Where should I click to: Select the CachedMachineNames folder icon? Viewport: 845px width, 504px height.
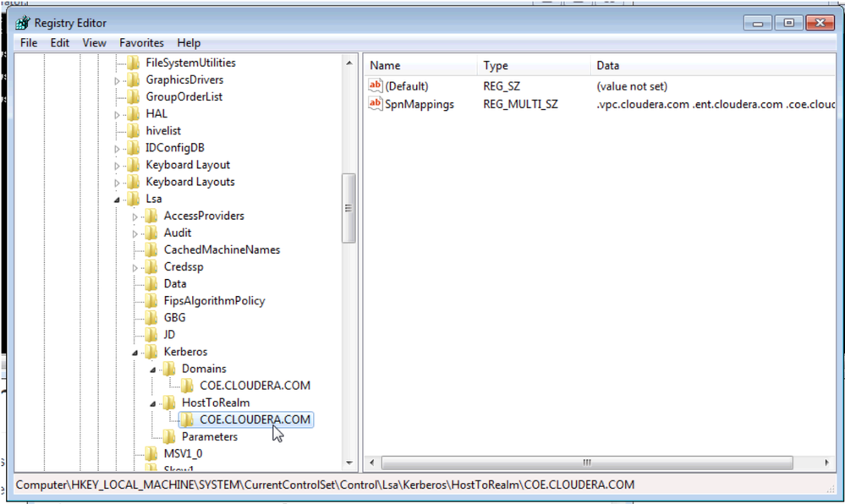[x=151, y=249]
